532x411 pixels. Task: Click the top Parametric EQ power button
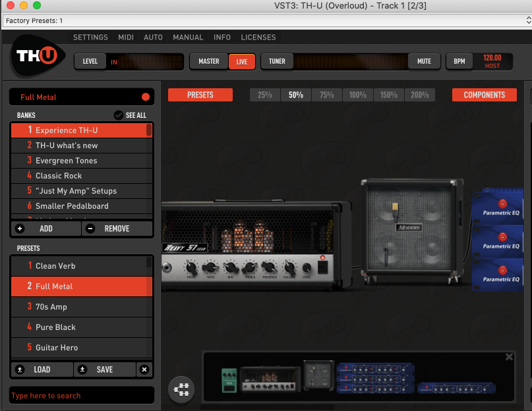pyautogui.click(x=502, y=204)
